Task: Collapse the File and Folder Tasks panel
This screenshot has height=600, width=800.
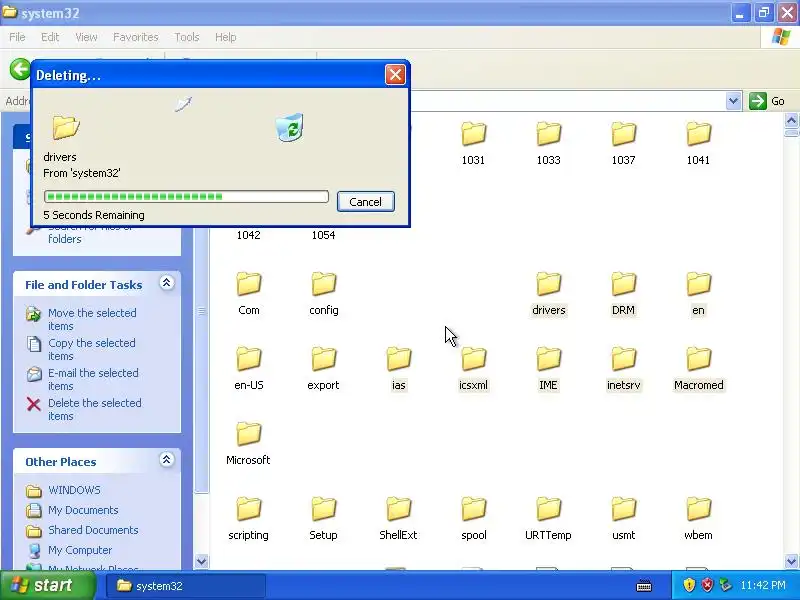Action: coord(166,283)
